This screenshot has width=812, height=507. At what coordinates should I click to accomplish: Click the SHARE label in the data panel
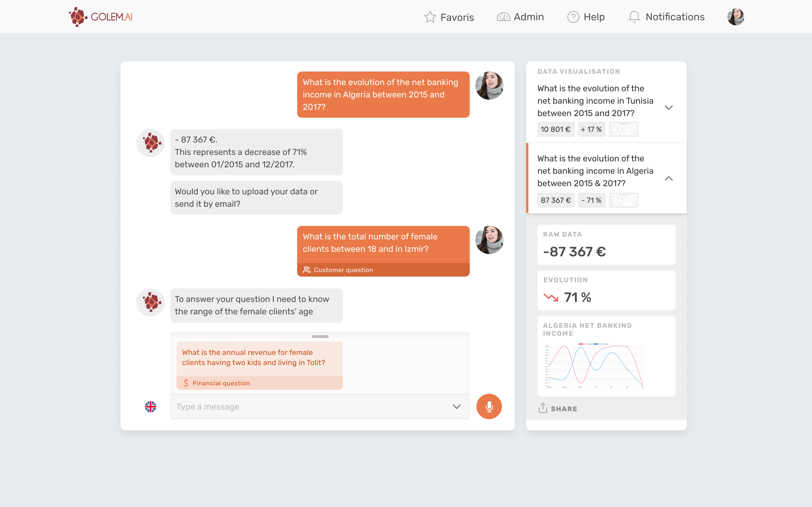564,409
